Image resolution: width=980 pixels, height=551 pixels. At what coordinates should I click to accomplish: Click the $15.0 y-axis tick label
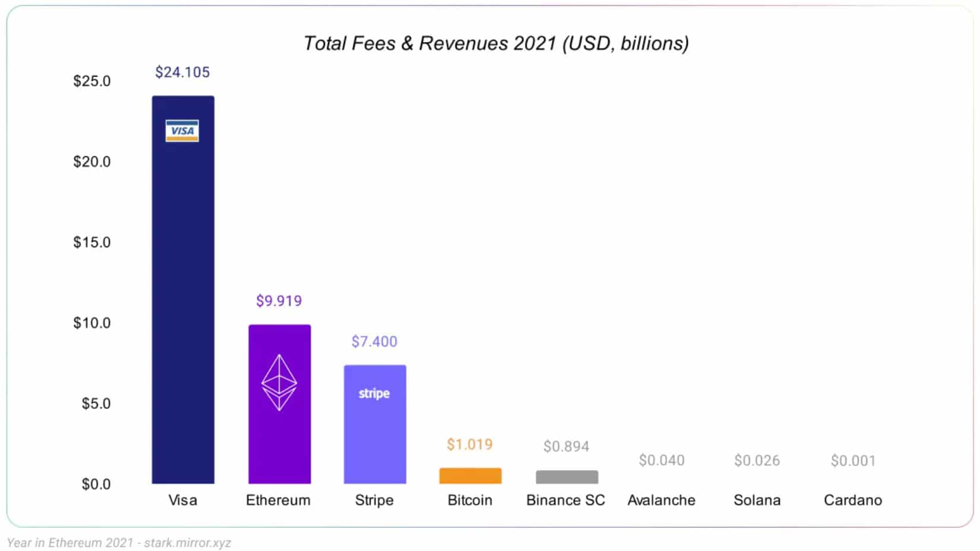(92, 243)
